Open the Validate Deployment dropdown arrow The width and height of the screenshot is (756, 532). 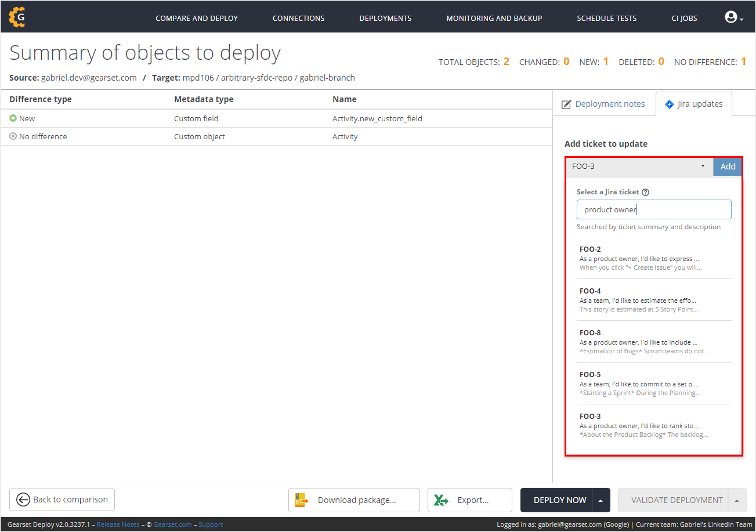[x=737, y=500]
